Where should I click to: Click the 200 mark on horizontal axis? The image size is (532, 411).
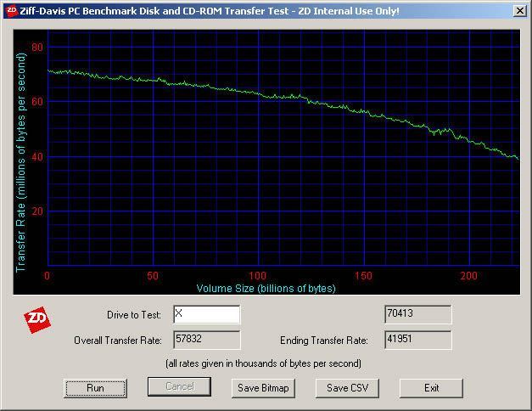pyautogui.click(x=469, y=275)
